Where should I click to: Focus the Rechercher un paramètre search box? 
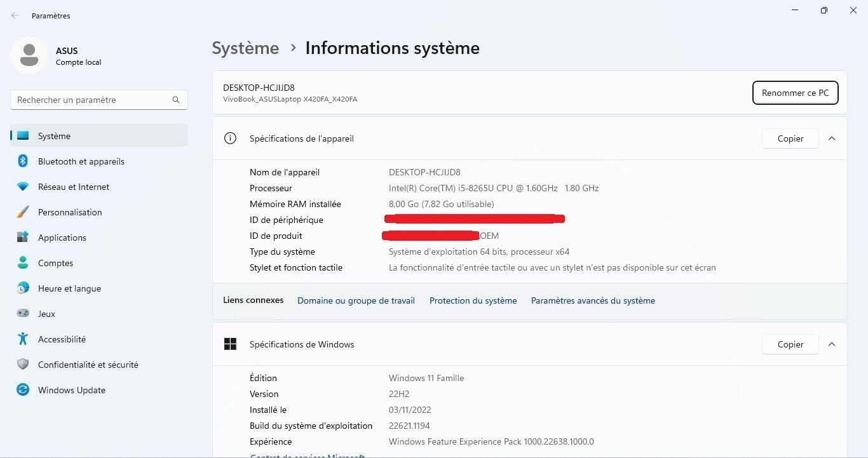click(99, 100)
